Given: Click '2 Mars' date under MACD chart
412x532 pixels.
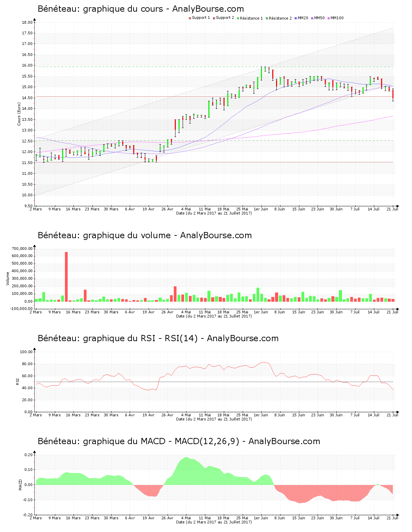Looking at the screenshot, I should click(36, 518).
